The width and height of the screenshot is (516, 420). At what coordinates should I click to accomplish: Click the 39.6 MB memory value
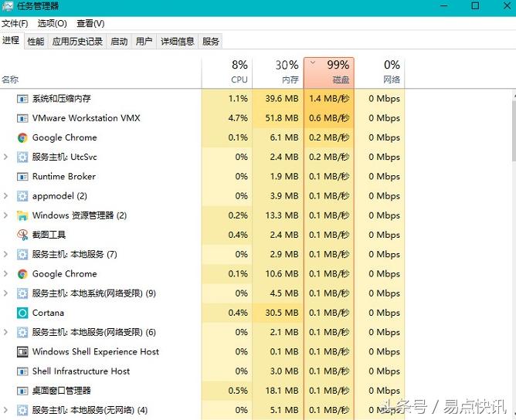tap(282, 99)
